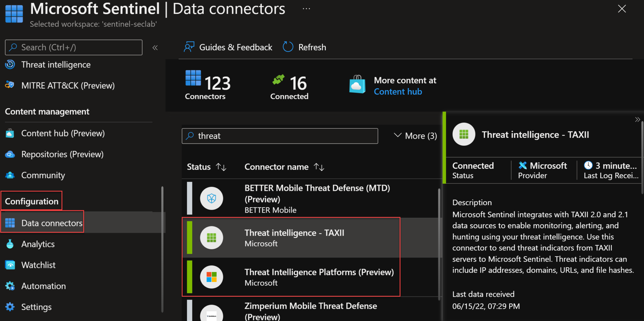This screenshot has height=321, width=644.
Task: Open the Community section
Action: [43, 175]
